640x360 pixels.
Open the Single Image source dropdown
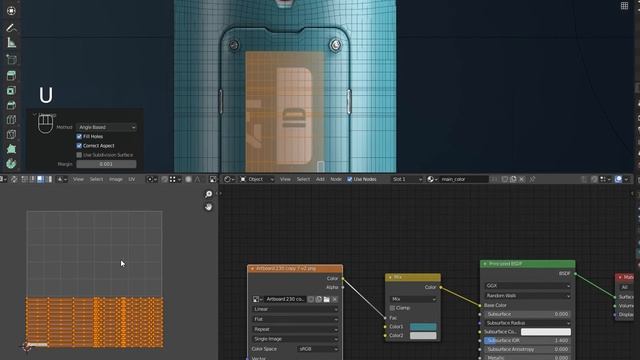295,339
